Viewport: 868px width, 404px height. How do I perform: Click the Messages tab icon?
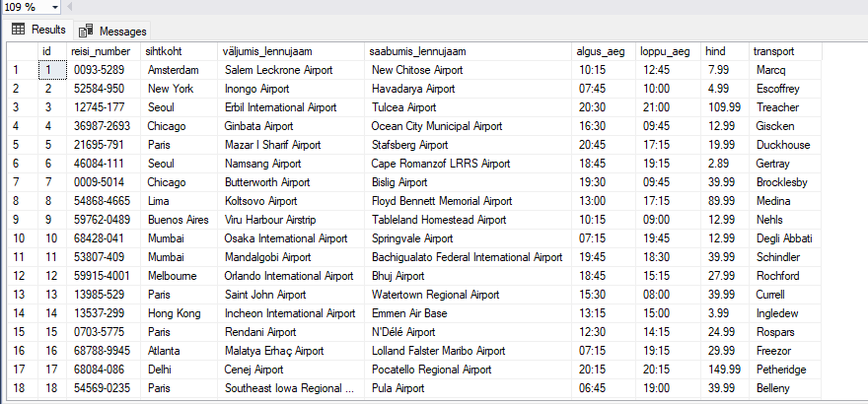(86, 32)
